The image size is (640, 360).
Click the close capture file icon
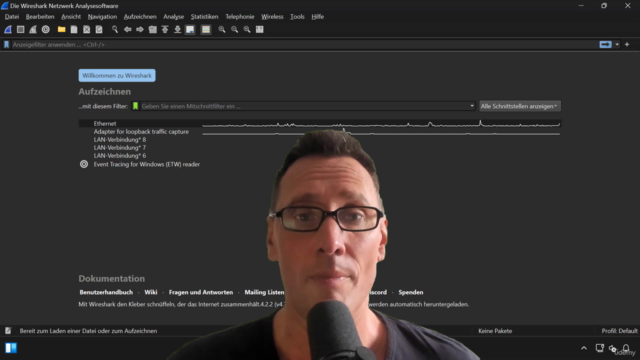pyautogui.click(x=87, y=29)
